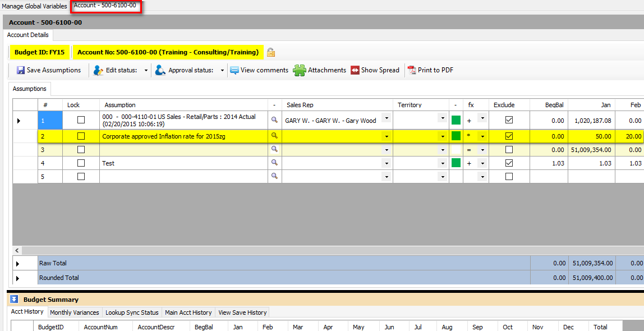Click the empty Assumption cell in row 5
This screenshot has height=331, width=644.
tap(183, 177)
